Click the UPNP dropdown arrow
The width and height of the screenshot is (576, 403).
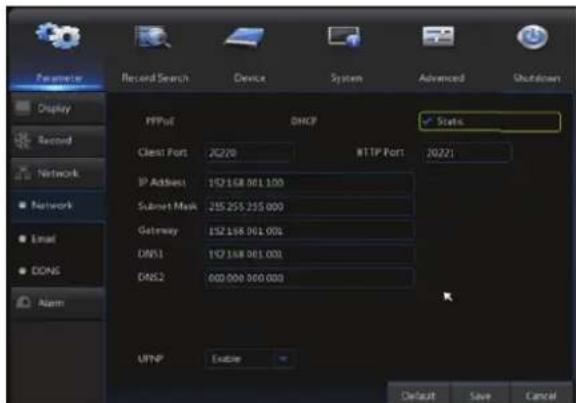point(283,359)
